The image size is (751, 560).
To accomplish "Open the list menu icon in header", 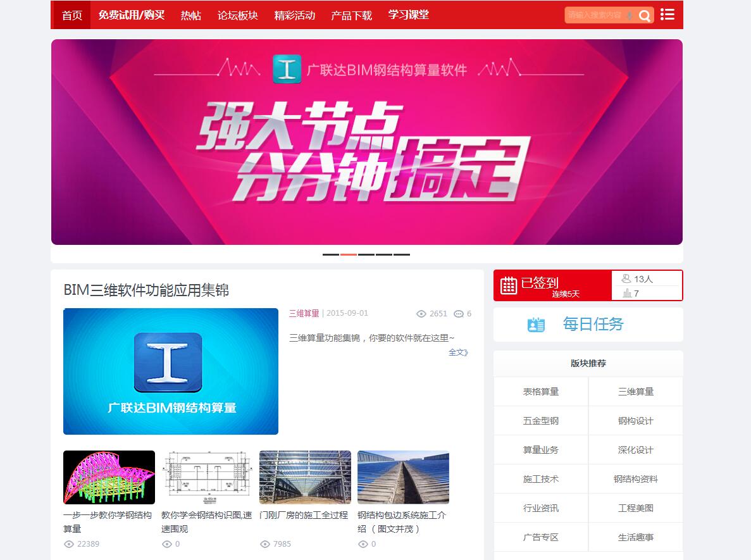I will 667,15.
